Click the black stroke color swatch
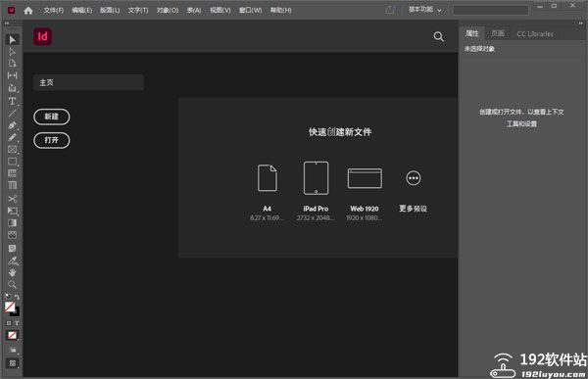Screen dimensions: 588x379 pyautogui.click(x=16, y=312)
